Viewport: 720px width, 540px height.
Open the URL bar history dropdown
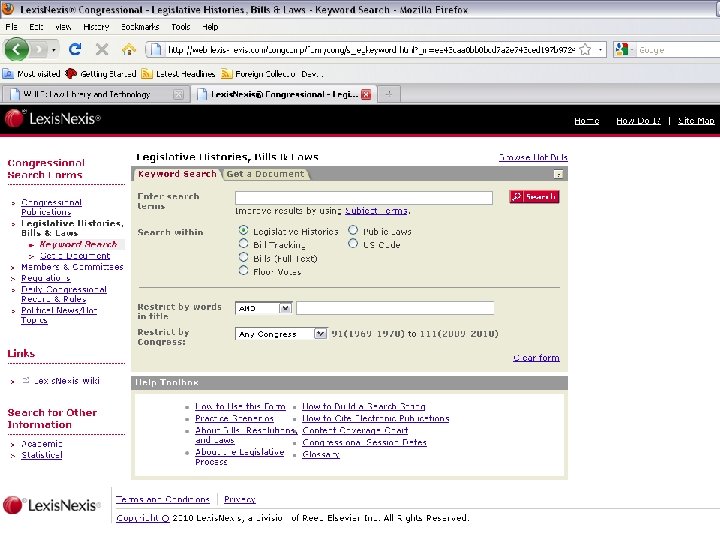pos(600,49)
